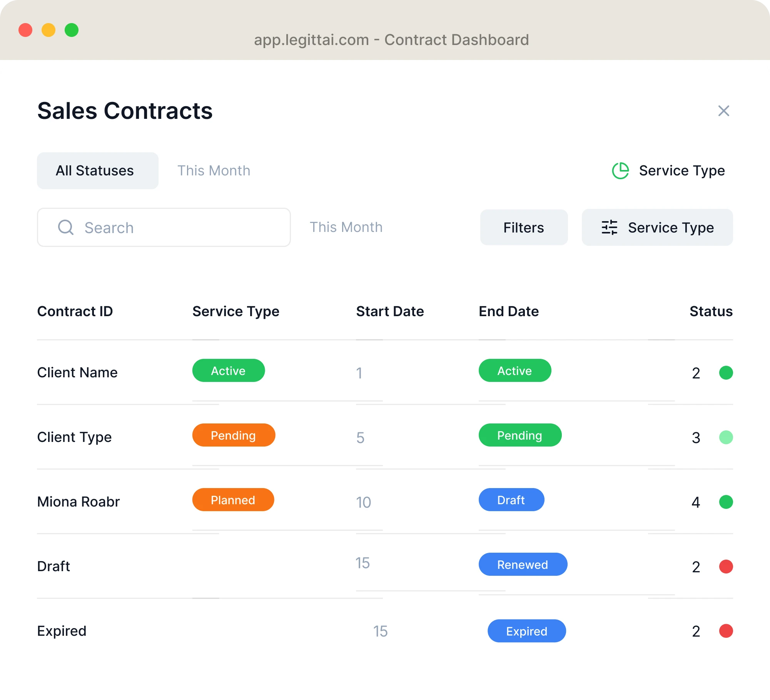Open the Filters panel
The width and height of the screenshot is (770, 700).
[x=523, y=227]
